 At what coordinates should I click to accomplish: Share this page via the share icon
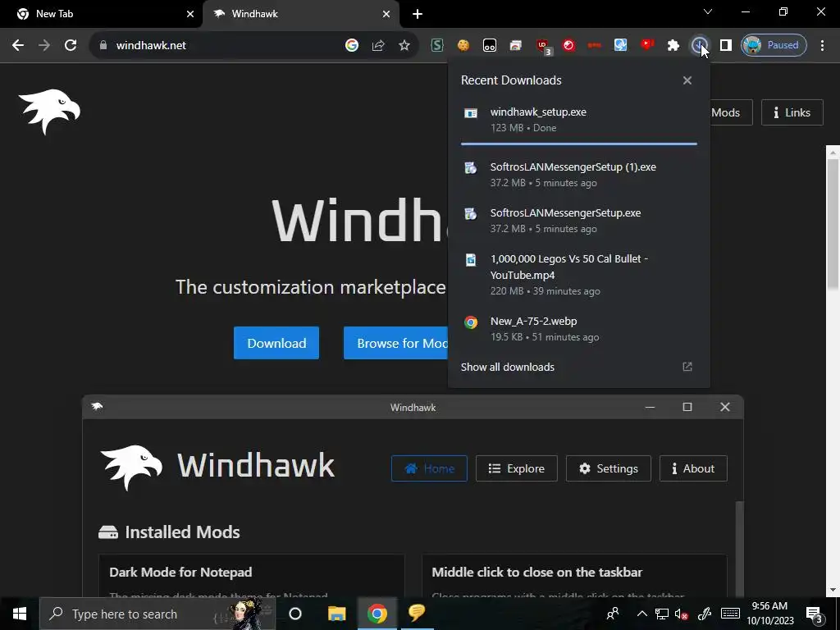click(x=378, y=46)
